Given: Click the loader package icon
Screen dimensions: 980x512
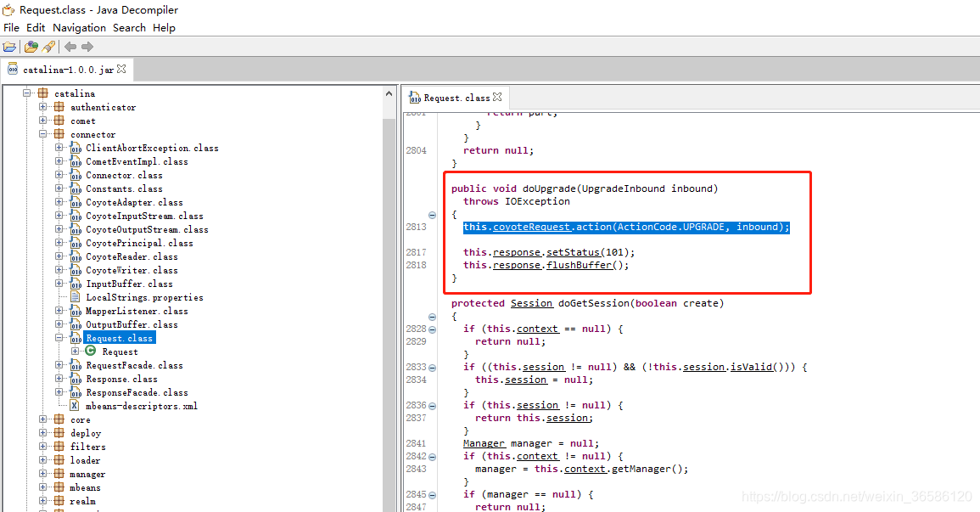Looking at the screenshot, I should pyautogui.click(x=59, y=460).
